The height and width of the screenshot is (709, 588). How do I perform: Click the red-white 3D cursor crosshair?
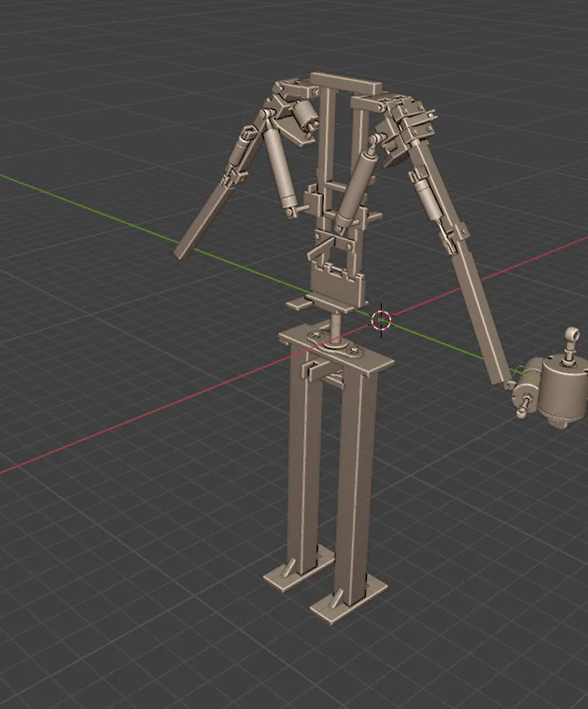tap(382, 321)
